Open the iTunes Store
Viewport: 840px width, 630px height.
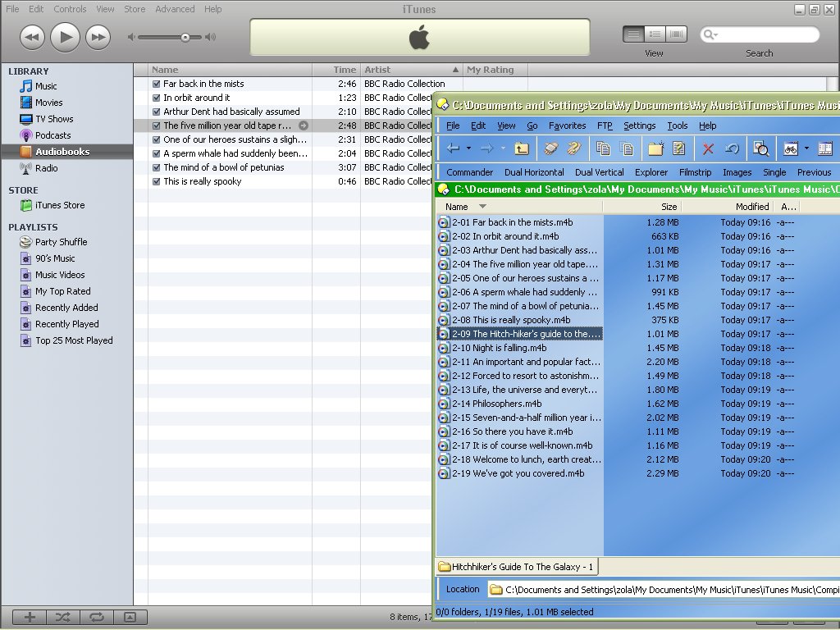coord(59,205)
